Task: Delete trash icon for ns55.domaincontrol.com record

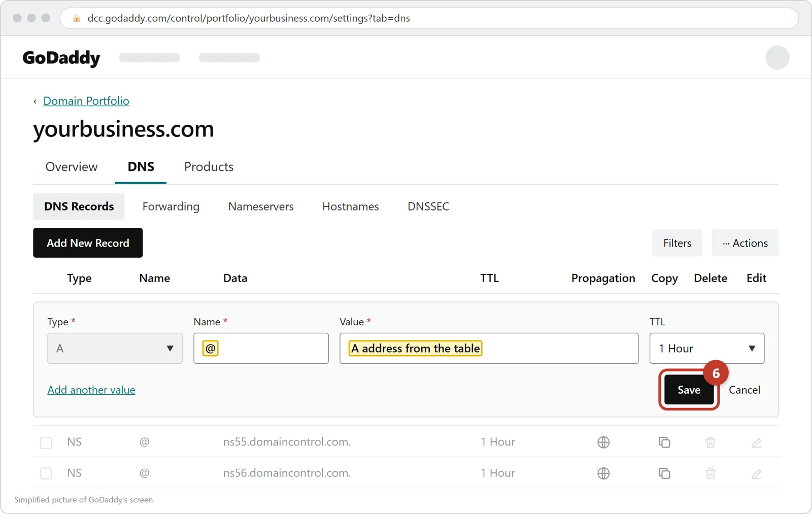Action: pyautogui.click(x=710, y=442)
